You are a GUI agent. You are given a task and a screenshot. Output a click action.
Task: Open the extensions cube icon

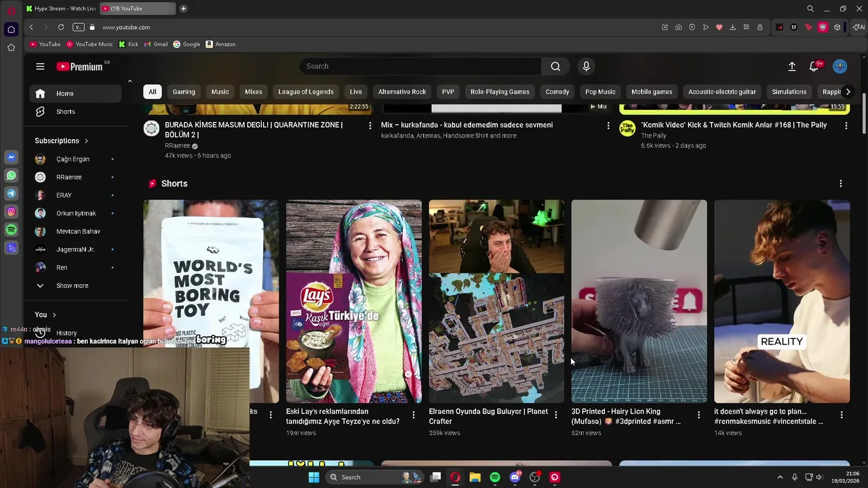point(837,27)
